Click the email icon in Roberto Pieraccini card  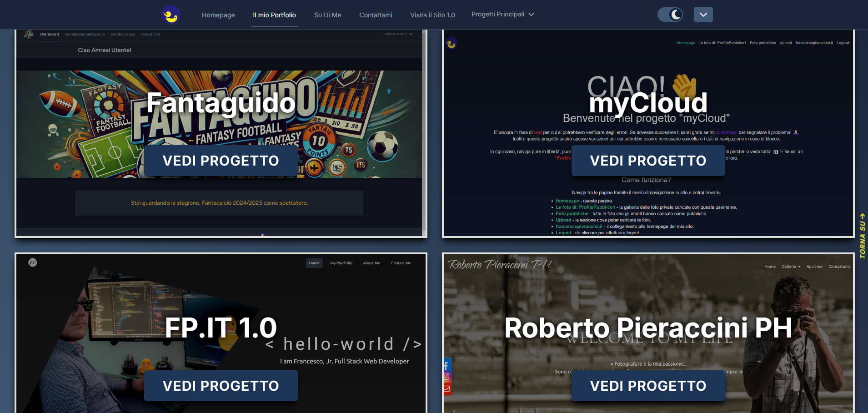[x=447, y=388]
